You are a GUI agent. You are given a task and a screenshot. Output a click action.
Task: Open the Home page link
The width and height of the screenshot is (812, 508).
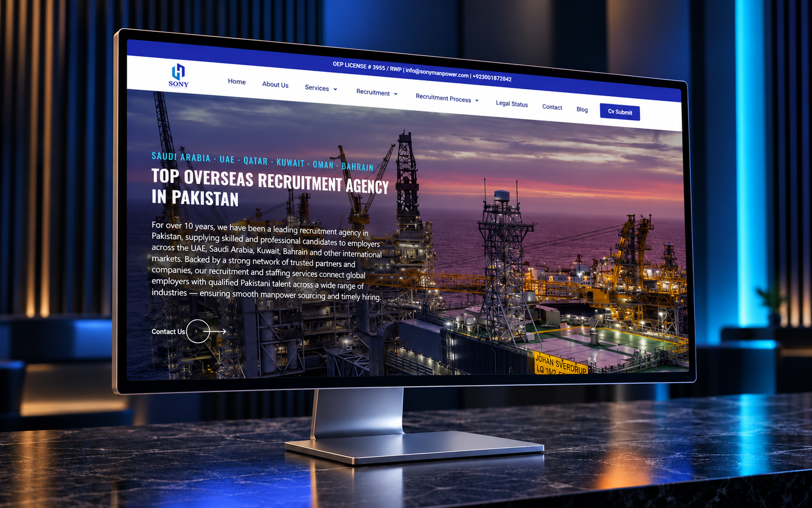pyautogui.click(x=237, y=81)
